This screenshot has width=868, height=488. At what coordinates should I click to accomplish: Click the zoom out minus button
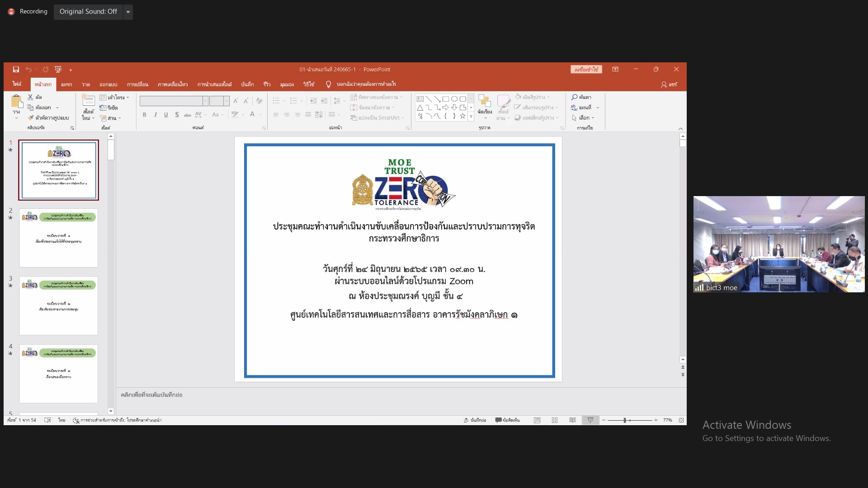pos(604,420)
